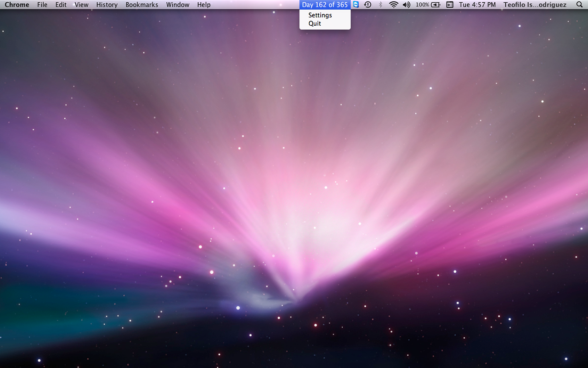The width and height of the screenshot is (588, 368).
Task: Click the Tue 4:57 PM clock
Action: (x=477, y=5)
